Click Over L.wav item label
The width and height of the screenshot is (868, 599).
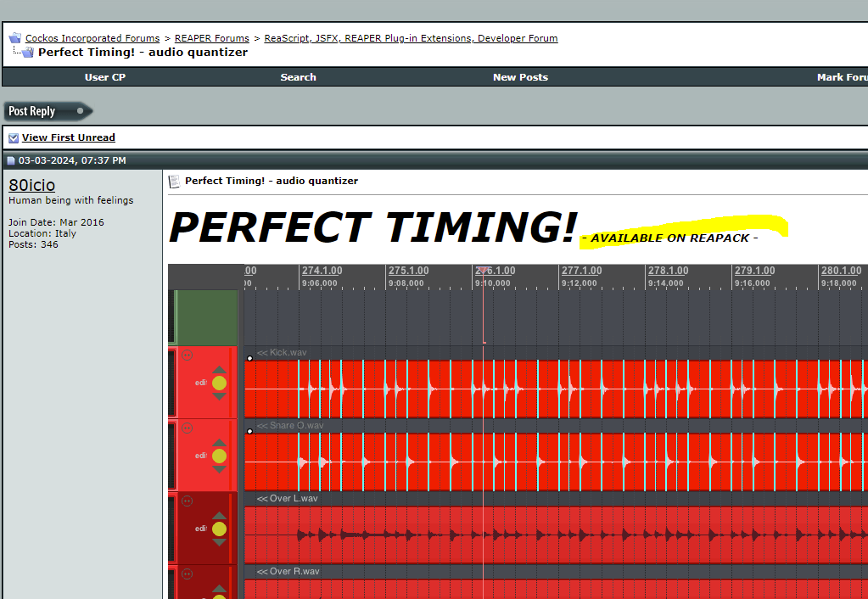pyautogui.click(x=288, y=498)
